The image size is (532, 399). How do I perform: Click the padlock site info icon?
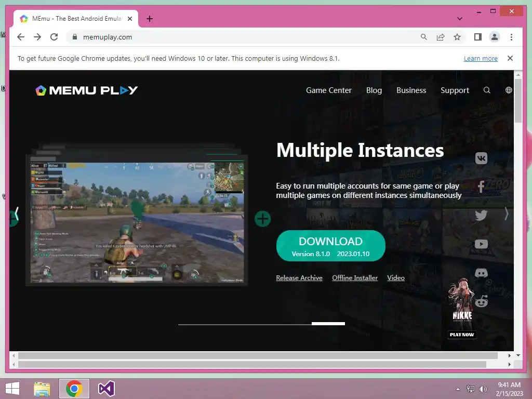pos(75,37)
